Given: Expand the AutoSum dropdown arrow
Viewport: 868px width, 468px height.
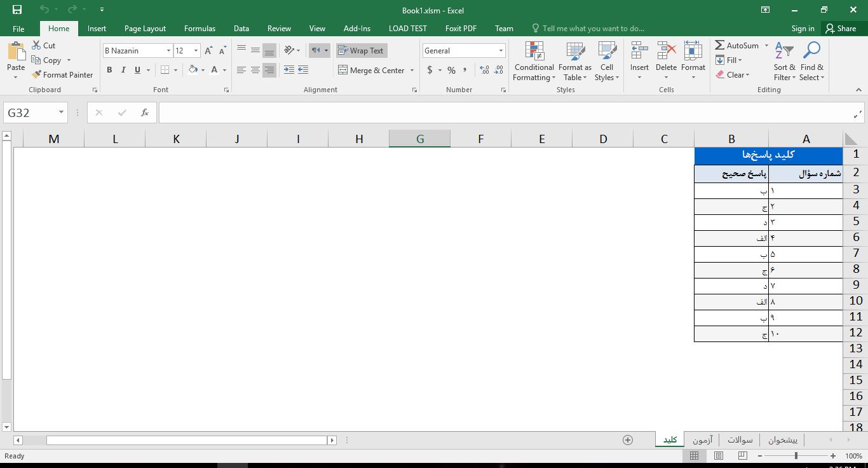Looking at the screenshot, I should 766,46.
